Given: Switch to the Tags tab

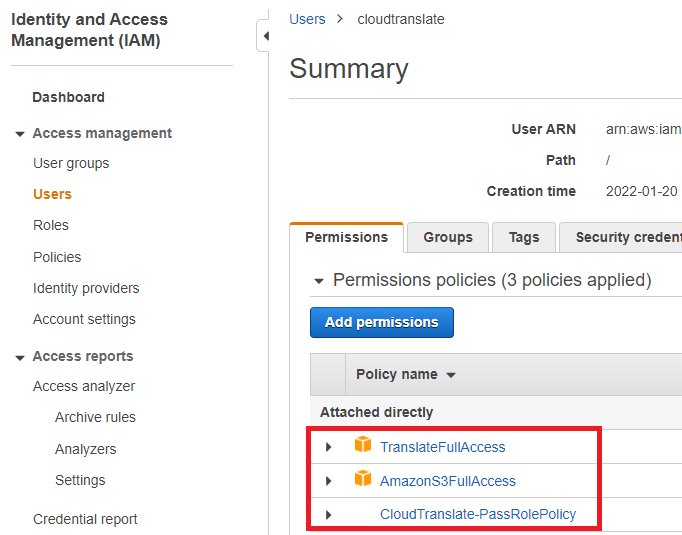Looking at the screenshot, I should (523, 237).
